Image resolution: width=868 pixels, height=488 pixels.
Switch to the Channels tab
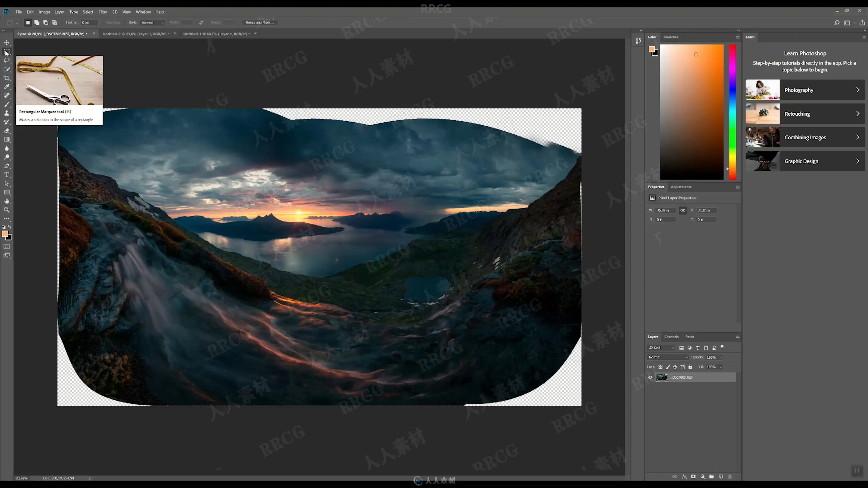click(x=671, y=337)
